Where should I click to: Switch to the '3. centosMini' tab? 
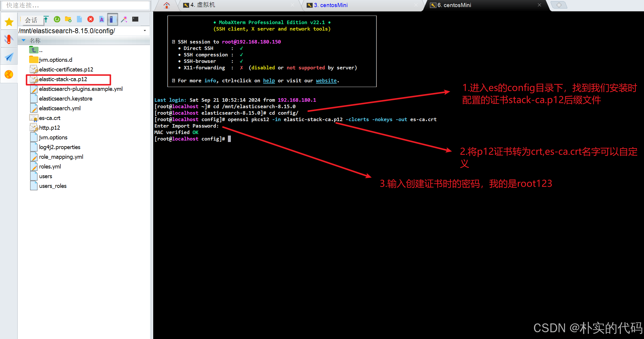click(331, 5)
